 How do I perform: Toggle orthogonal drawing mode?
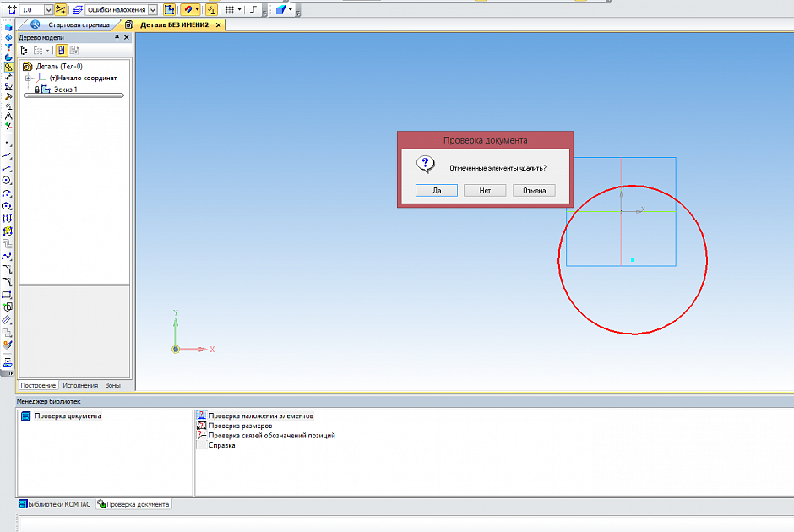[253, 9]
